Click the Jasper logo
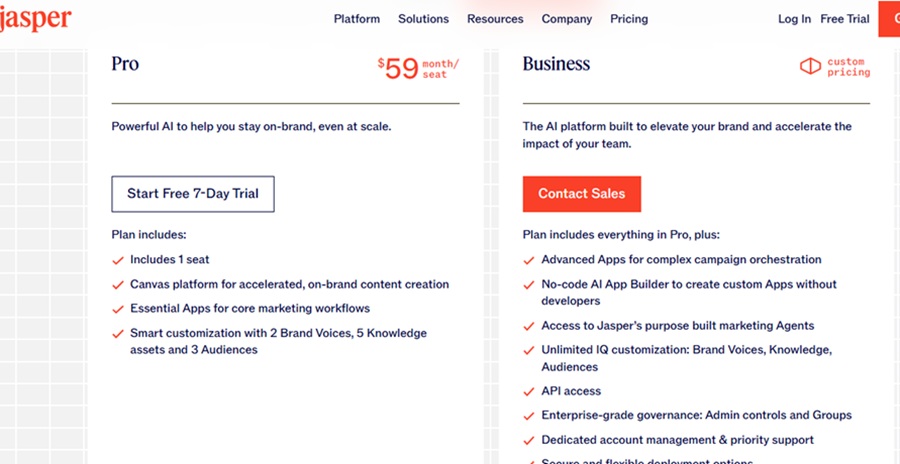The height and width of the screenshot is (464, 900). click(x=35, y=19)
